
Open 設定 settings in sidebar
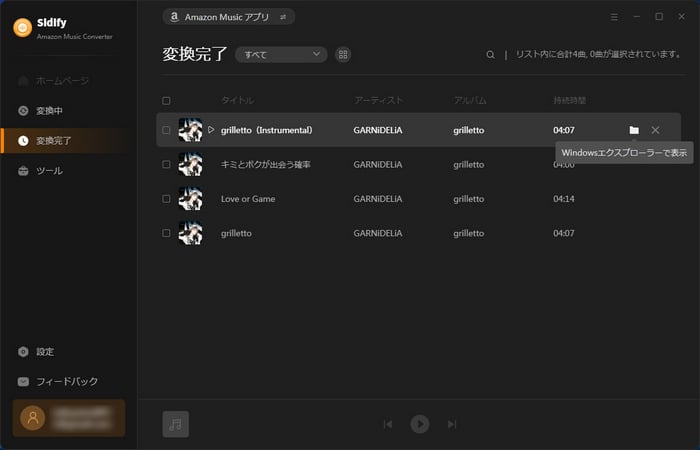pos(36,352)
